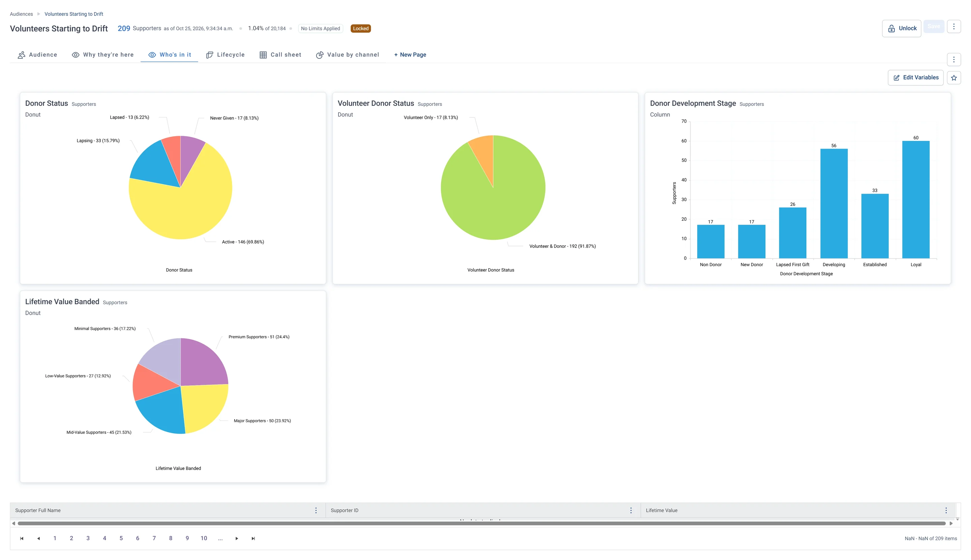Click the No Limits Applied badge
The height and width of the screenshot is (560, 971).
[320, 28]
